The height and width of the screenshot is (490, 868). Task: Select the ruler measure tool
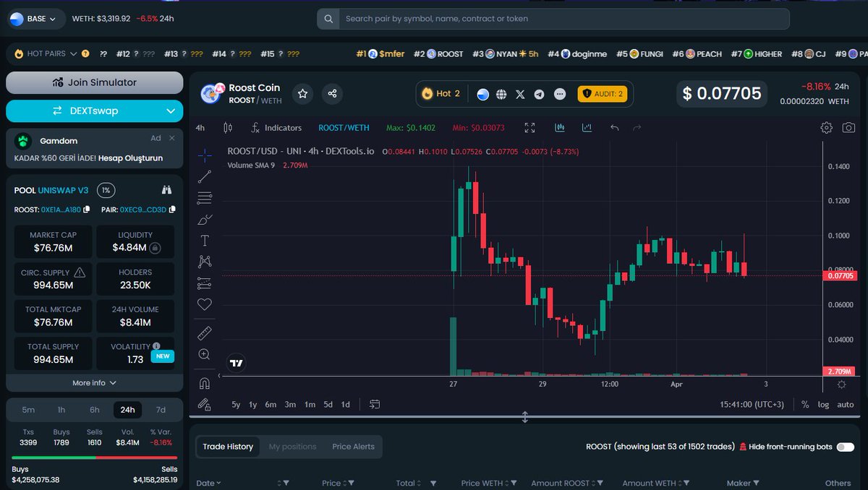point(205,332)
